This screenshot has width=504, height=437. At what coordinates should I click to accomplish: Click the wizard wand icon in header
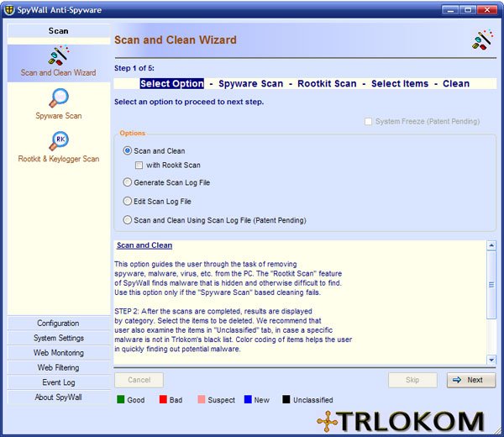click(x=482, y=39)
